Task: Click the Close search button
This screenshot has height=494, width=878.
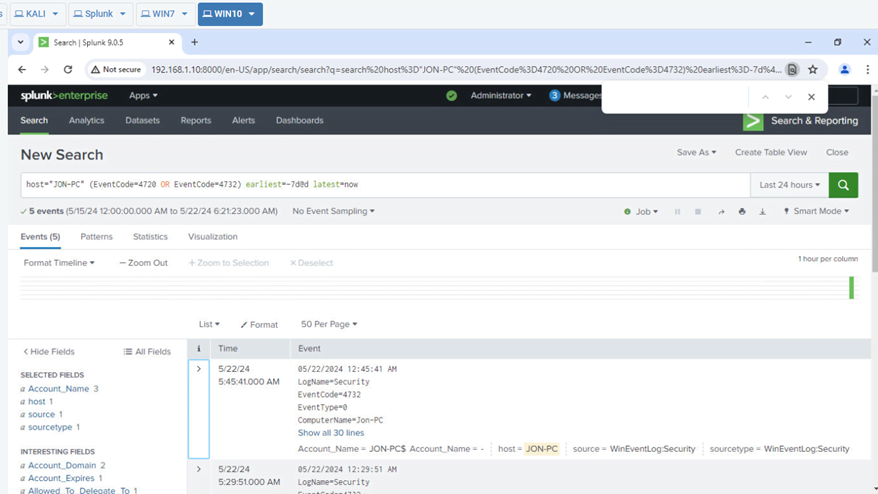Action: pyautogui.click(x=837, y=152)
